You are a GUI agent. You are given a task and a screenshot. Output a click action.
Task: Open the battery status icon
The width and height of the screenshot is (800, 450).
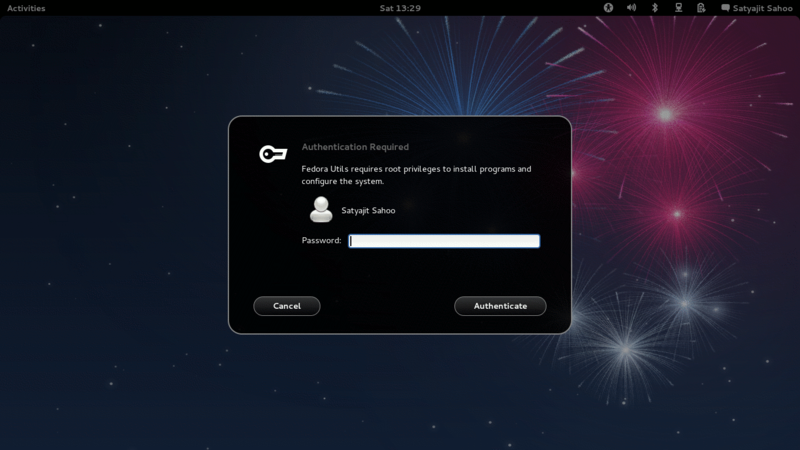pos(702,8)
